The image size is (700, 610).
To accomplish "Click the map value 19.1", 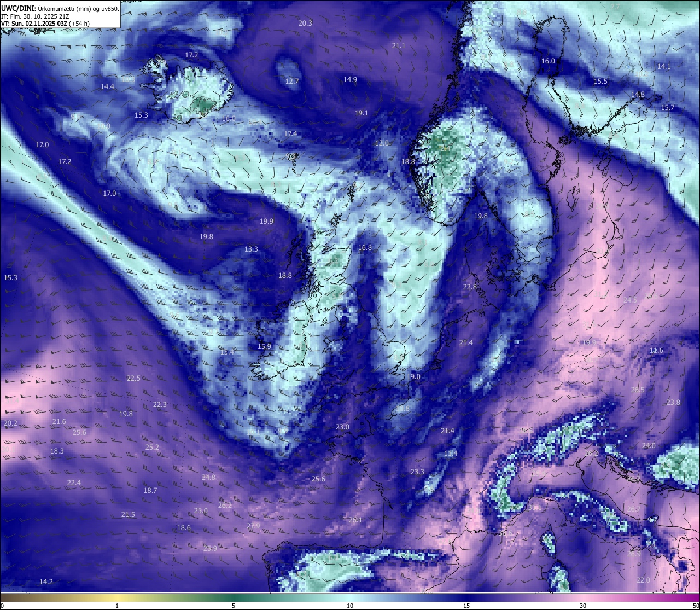I will [x=361, y=113].
